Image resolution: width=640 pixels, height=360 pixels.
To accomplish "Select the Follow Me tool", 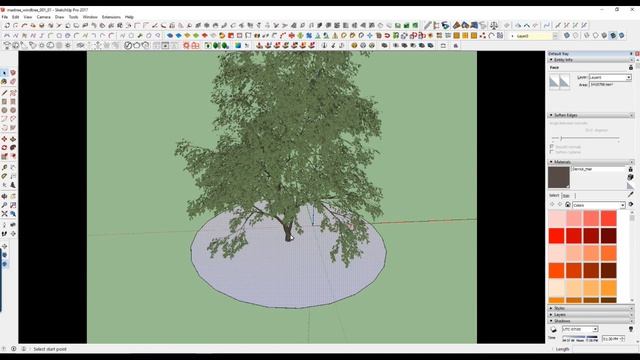I will click(13, 148).
